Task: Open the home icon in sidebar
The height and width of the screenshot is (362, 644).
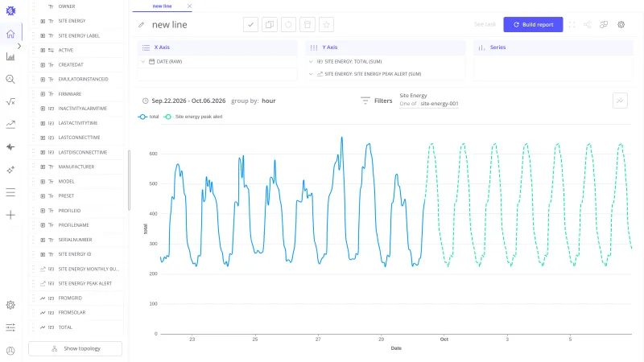Action: tap(10, 34)
